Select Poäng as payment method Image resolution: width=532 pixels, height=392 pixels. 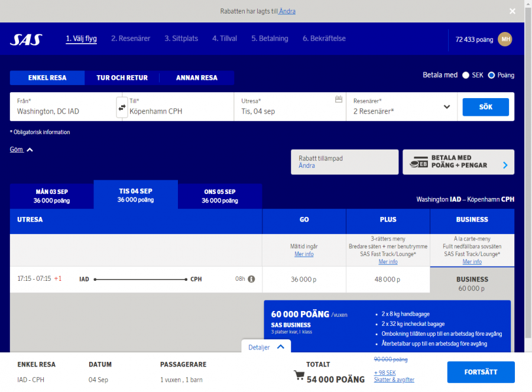click(x=492, y=75)
